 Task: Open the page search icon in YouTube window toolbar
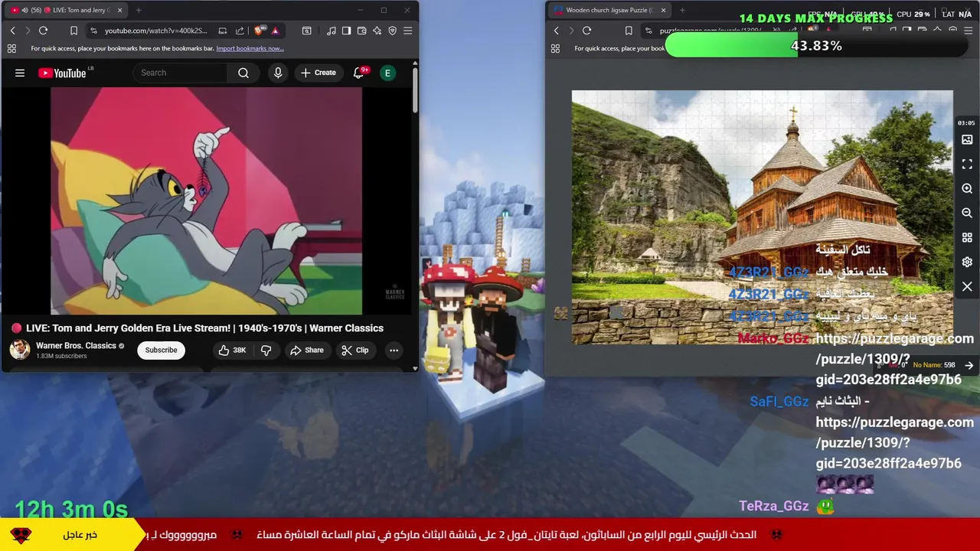[306, 31]
